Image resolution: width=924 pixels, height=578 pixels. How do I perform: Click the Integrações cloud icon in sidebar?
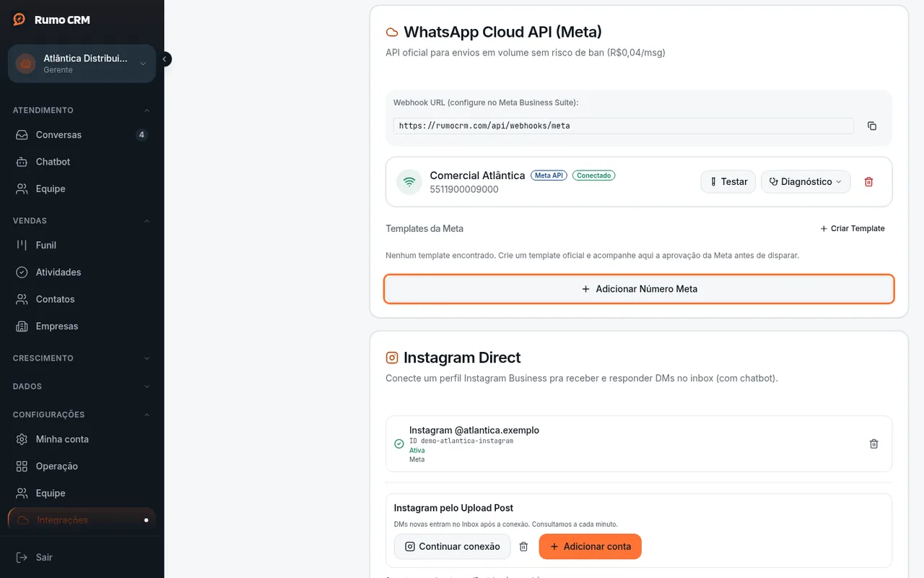22,520
